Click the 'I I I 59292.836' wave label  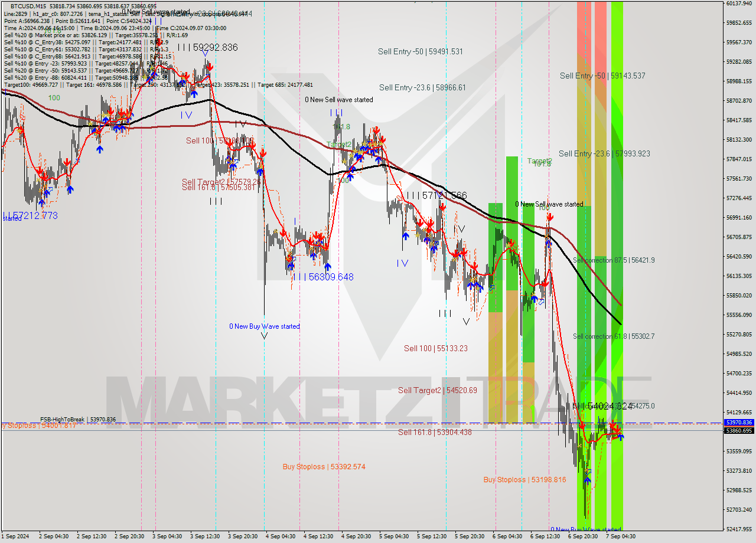(207, 47)
